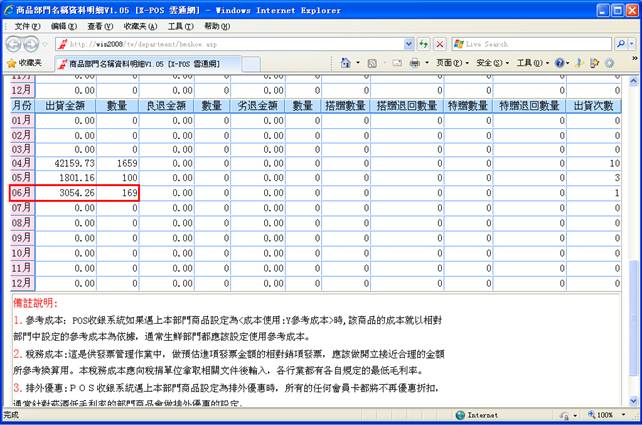Open the 收藏夹 favorites star button

24,63
